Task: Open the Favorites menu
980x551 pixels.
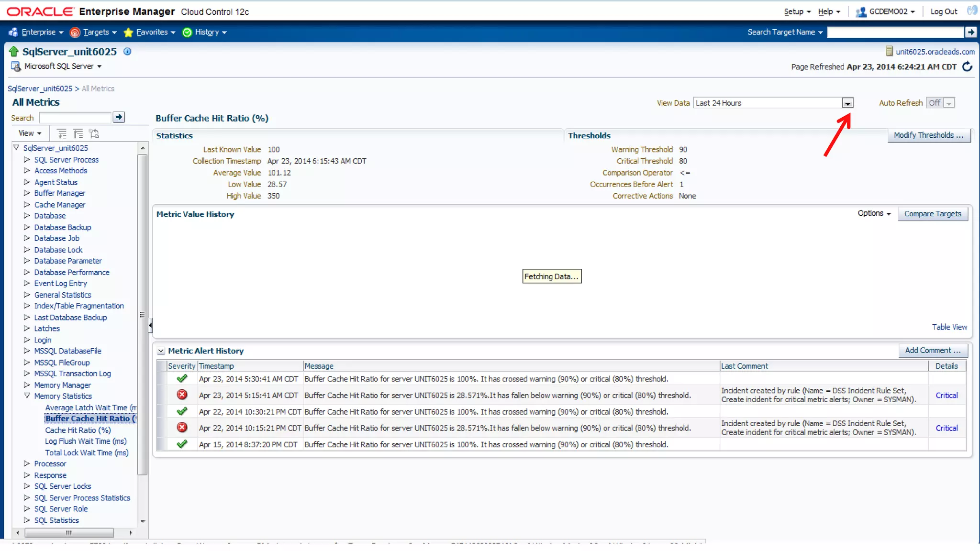Action: pos(156,32)
